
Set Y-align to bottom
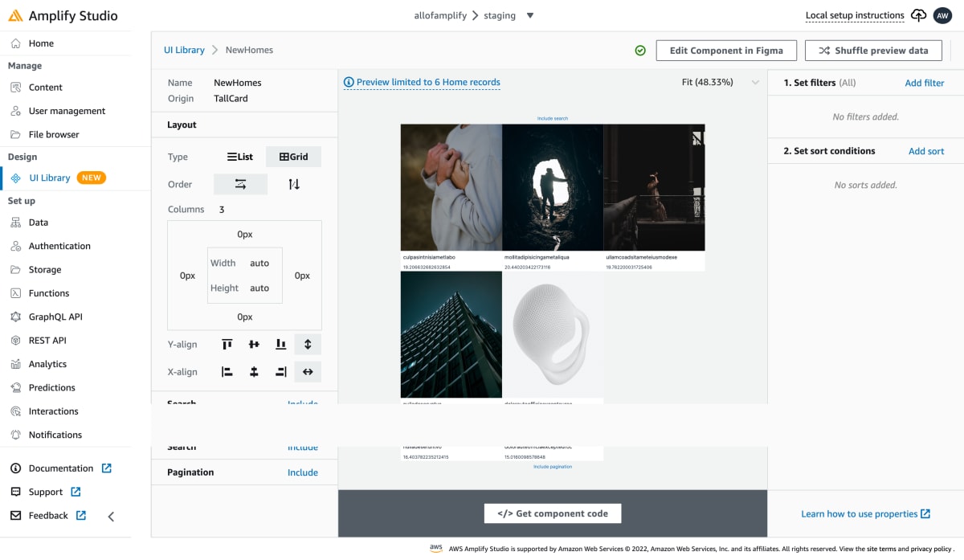281,344
